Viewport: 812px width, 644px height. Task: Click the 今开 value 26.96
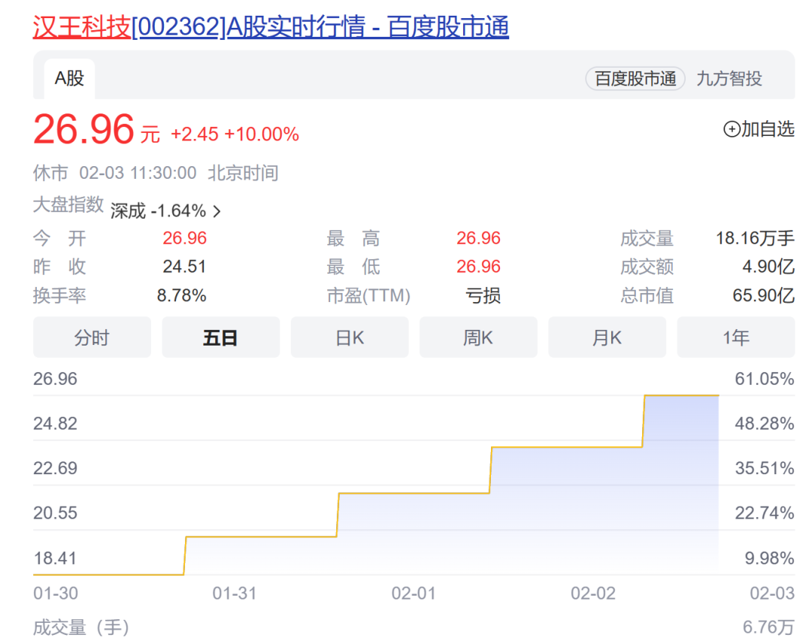[185, 238]
